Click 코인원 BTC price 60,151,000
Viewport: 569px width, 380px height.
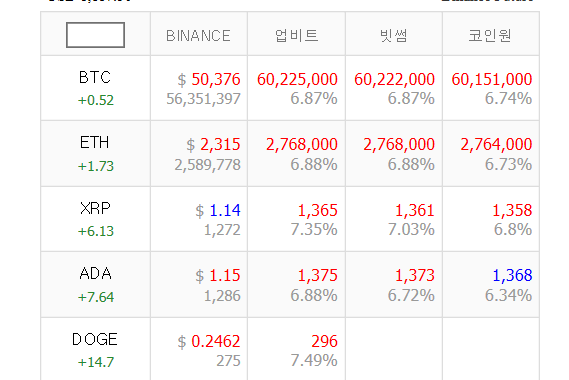coord(492,79)
